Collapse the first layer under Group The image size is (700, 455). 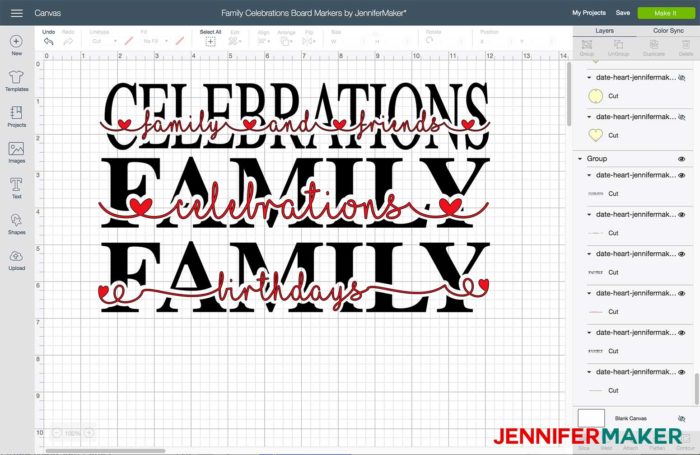tap(589, 175)
